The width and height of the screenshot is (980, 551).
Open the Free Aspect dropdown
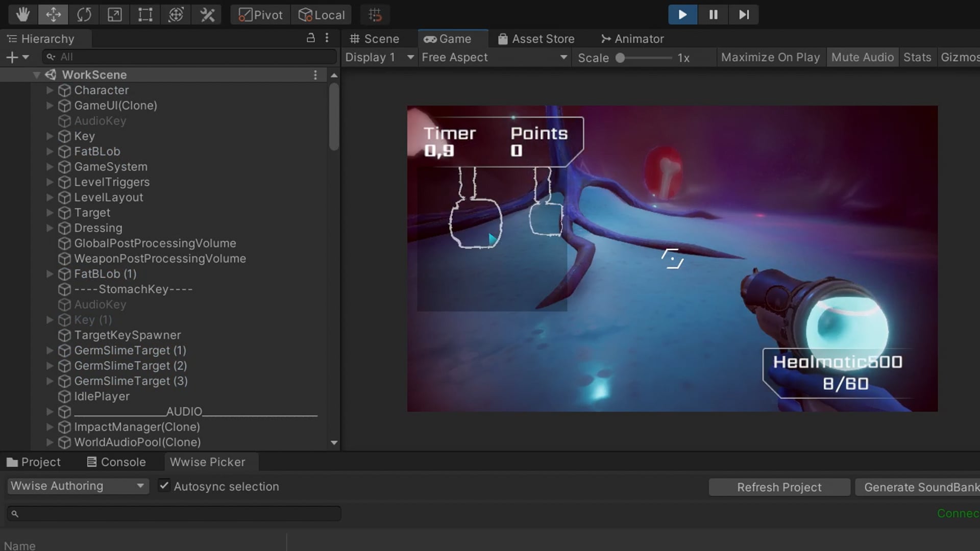[x=495, y=57]
